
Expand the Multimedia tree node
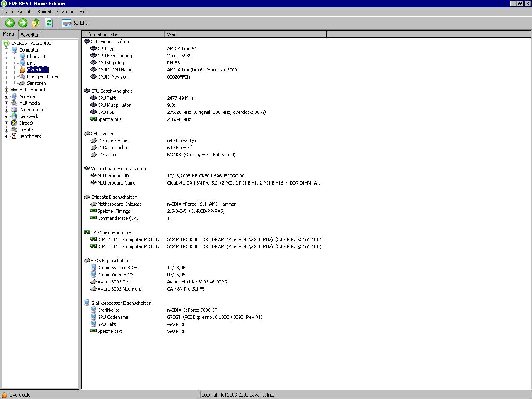point(7,103)
